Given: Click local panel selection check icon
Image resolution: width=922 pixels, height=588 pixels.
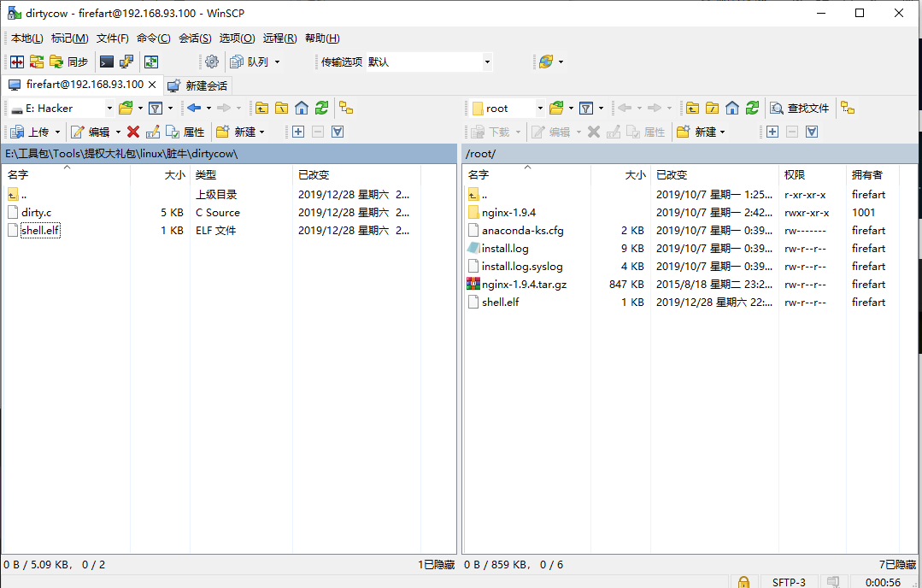Looking at the screenshot, I should click(x=338, y=132).
